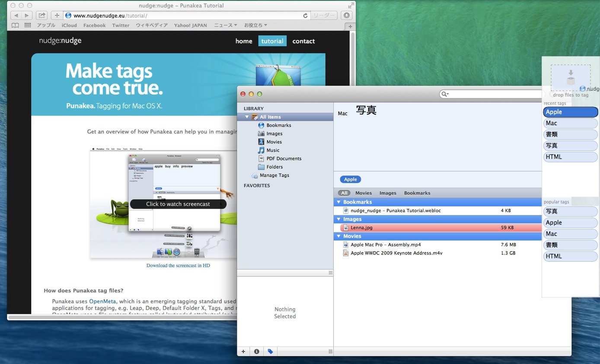The width and height of the screenshot is (600, 364).
Task: Reload the page in Safari
Action: (x=305, y=16)
